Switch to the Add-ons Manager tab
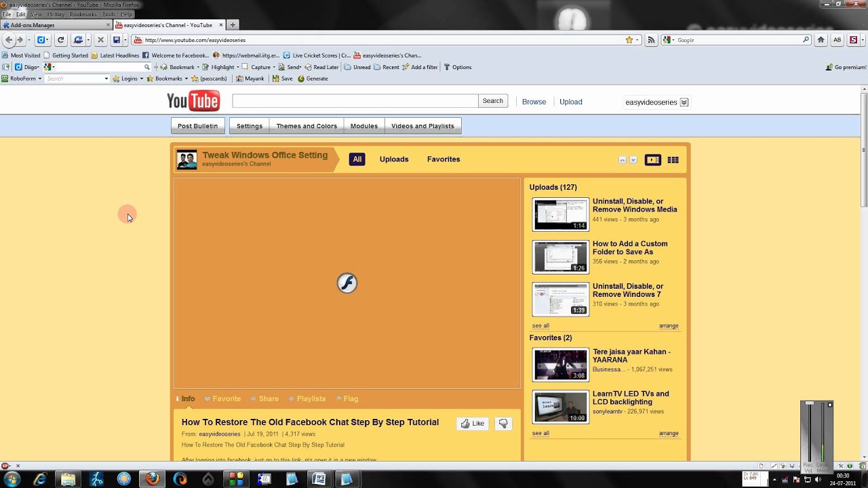Viewport: 868px width, 488px height. [55, 25]
